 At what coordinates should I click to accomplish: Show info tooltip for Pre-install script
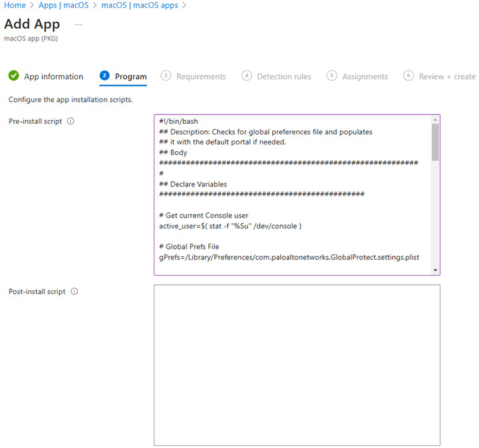pyautogui.click(x=71, y=121)
